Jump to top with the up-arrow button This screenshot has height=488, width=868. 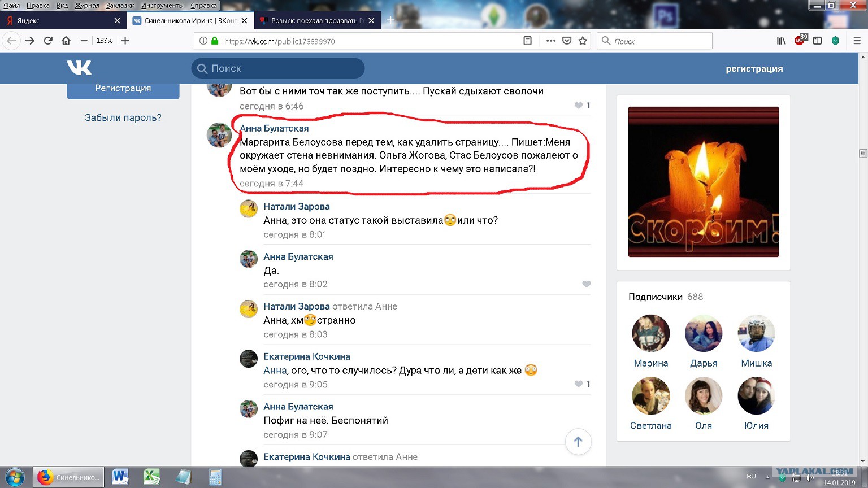click(578, 442)
